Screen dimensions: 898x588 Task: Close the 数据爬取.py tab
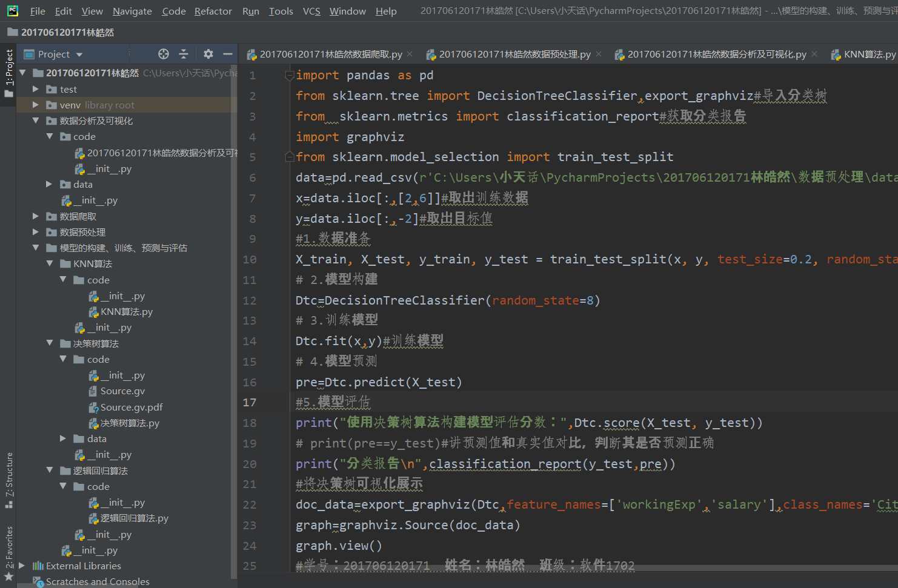coord(410,55)
